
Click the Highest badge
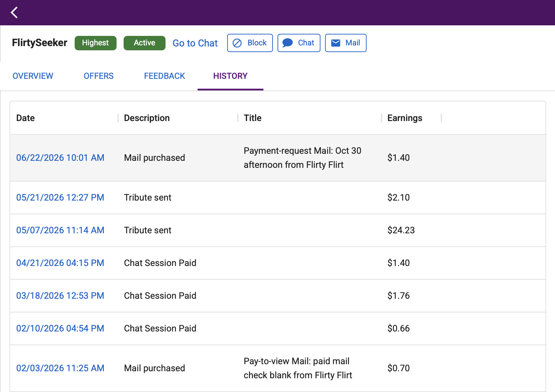(x=95, y=43)
